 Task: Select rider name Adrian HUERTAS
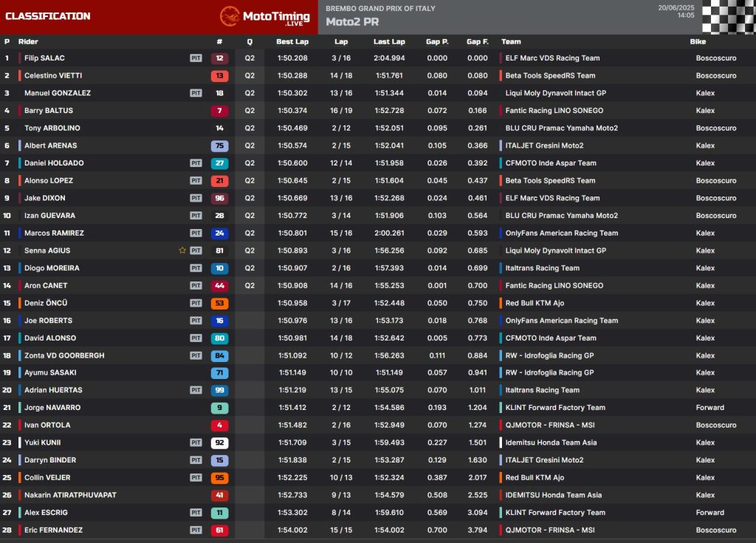(x=53, y=390)
